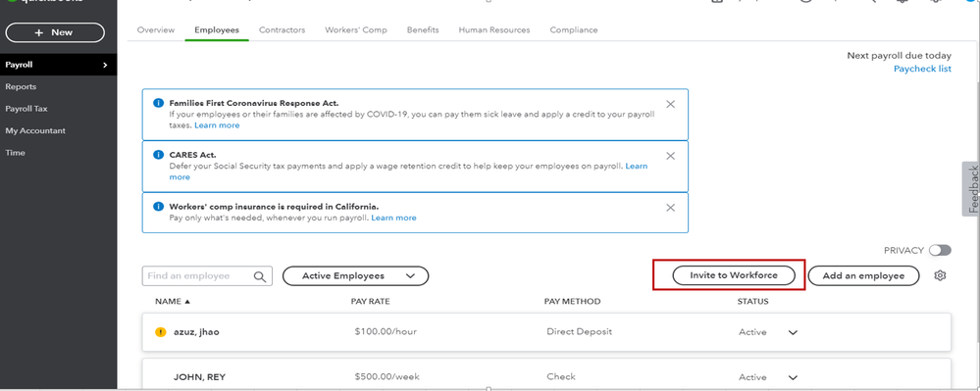Open the Active Employees dropdown

pos(356,276)
